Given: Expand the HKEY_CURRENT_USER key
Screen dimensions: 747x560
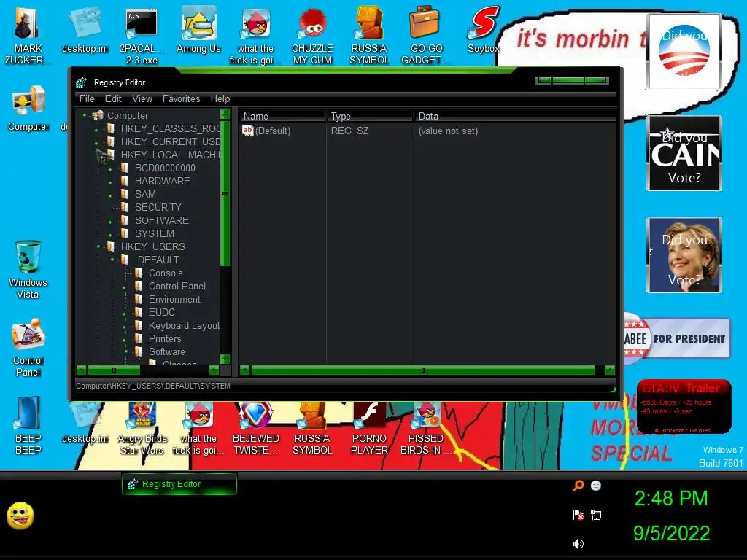Looking at the screenshot, I should tap(97, 142).
